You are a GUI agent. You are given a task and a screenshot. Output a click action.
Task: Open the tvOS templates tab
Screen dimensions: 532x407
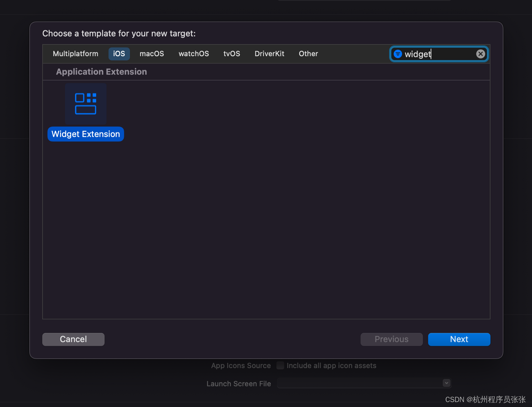coord(232,54)
